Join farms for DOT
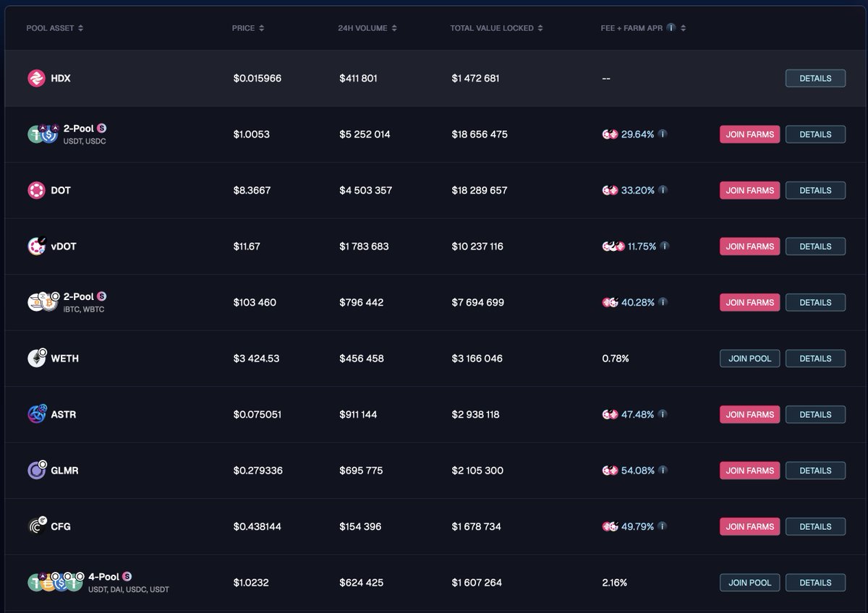The image size is (868, 613). point(749,190)
